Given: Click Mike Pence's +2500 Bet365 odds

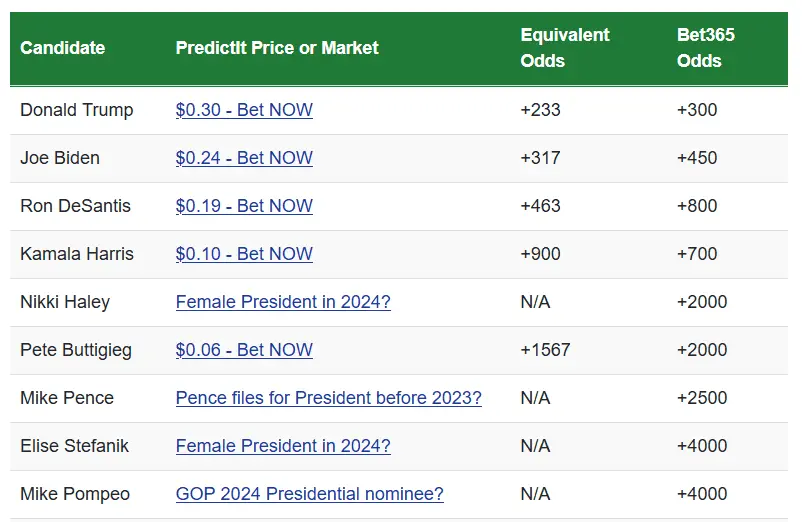Looking at the screenshot, I should point(702,398).
